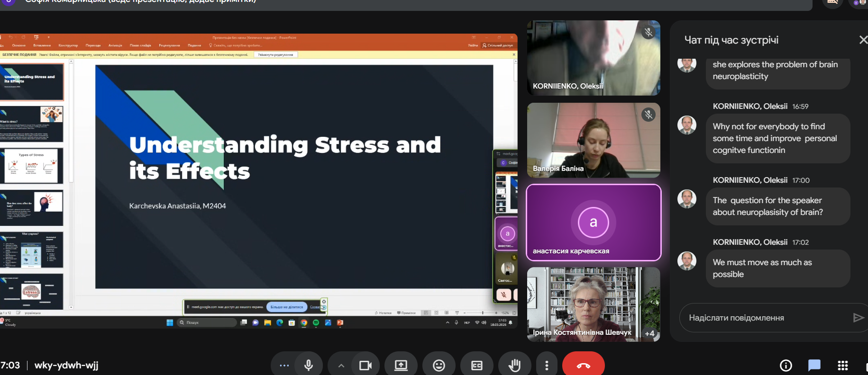Turn off the camera

tap(365, 365)
